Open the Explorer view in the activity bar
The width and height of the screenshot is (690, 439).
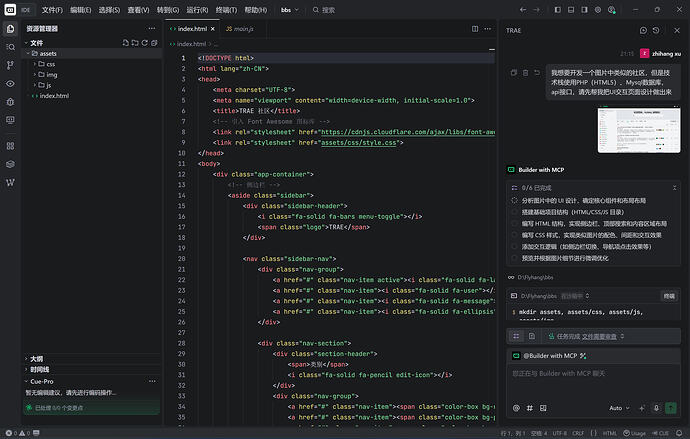click(10, 29)
